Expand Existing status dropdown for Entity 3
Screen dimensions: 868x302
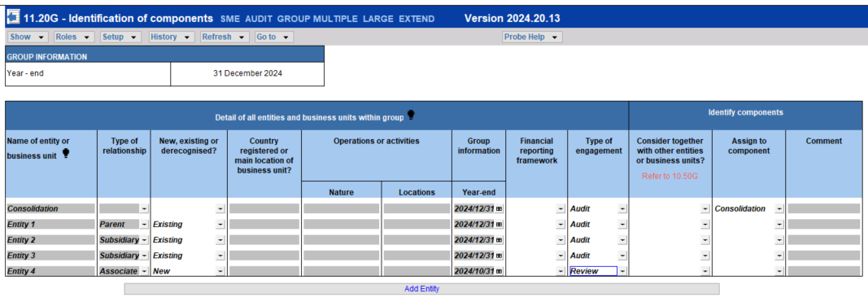[220, 256]
